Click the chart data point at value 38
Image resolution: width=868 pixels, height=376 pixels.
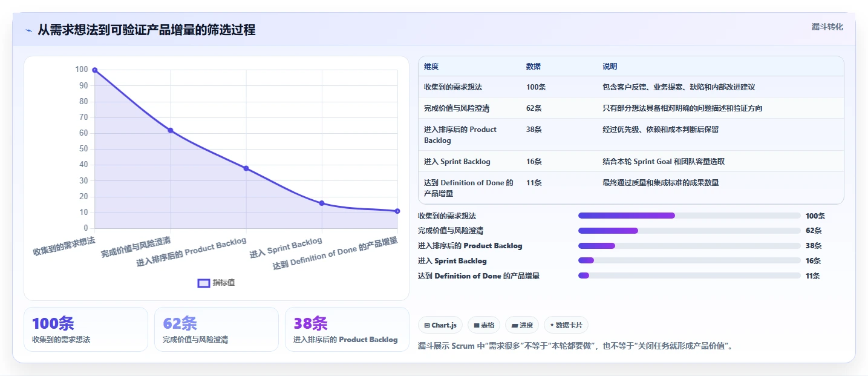tap(246, 168)
